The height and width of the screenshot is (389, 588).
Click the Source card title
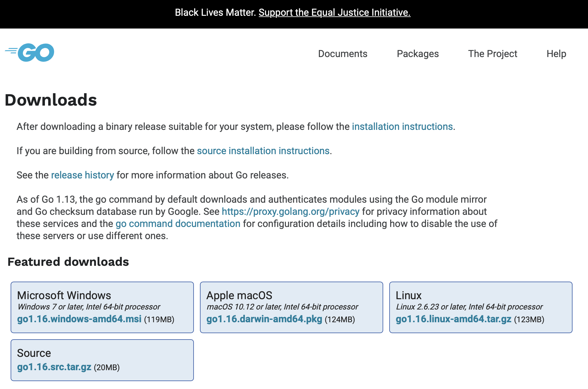pos(34,353)
